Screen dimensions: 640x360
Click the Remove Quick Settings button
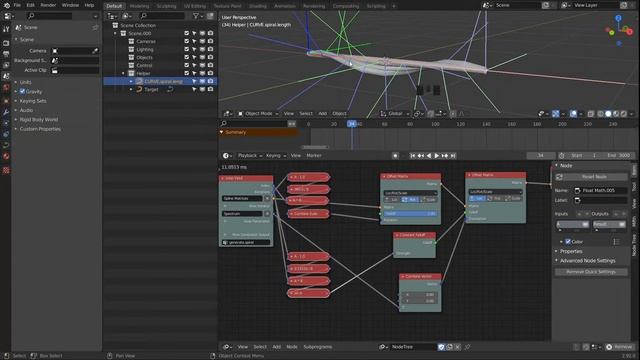tap(591, 272)
